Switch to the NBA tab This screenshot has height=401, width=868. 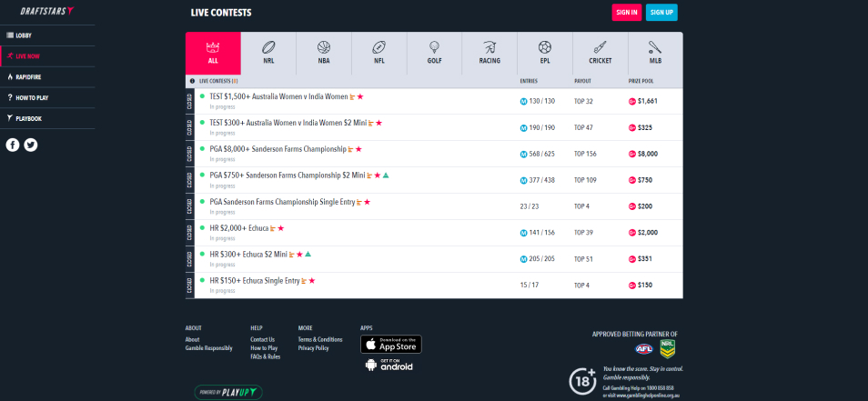(324, 53)
